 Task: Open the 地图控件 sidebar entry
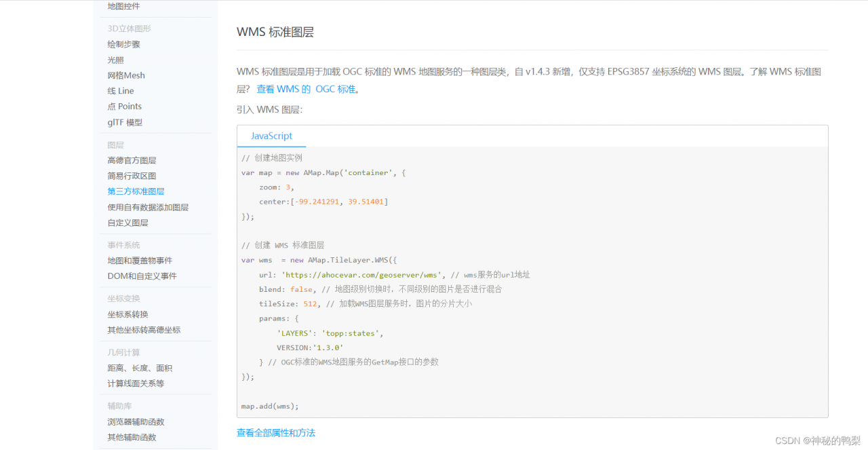(124, 6)
